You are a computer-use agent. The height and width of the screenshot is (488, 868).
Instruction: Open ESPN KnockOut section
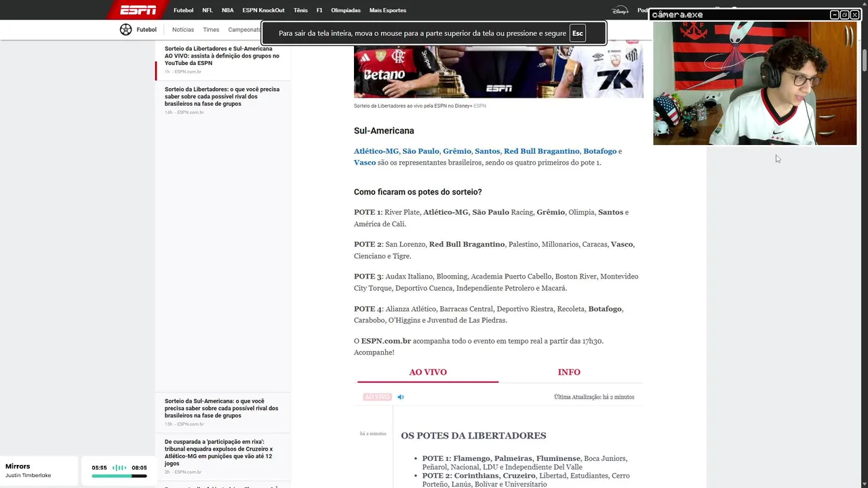pos(263,10)
